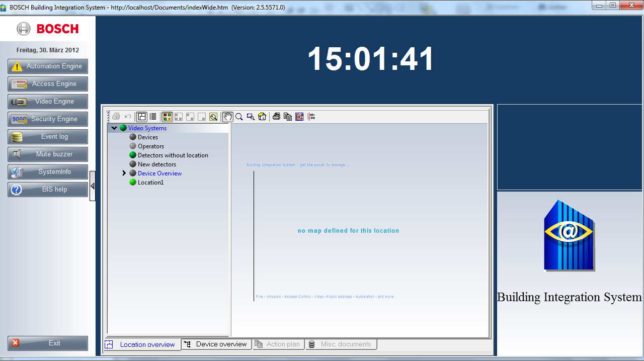Collapse the Video Systems tree node
This screenshot has width=644, height=361.
pyautogui.click(x=115, y=128)
